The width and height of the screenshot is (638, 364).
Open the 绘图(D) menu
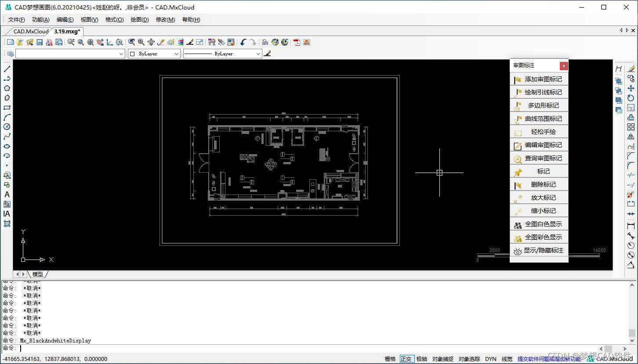pyautogui.click(x=140, y=19)
